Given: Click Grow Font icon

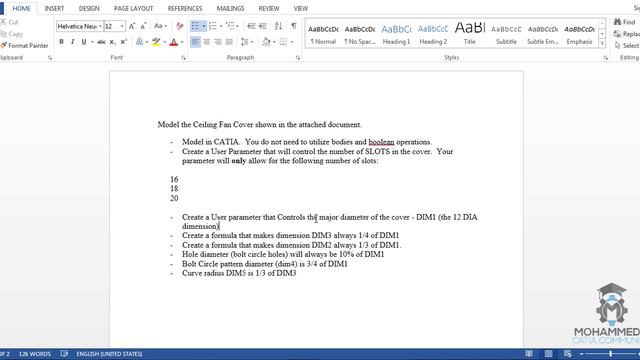Looking at the screenshot, I should [x=132, y=26].
